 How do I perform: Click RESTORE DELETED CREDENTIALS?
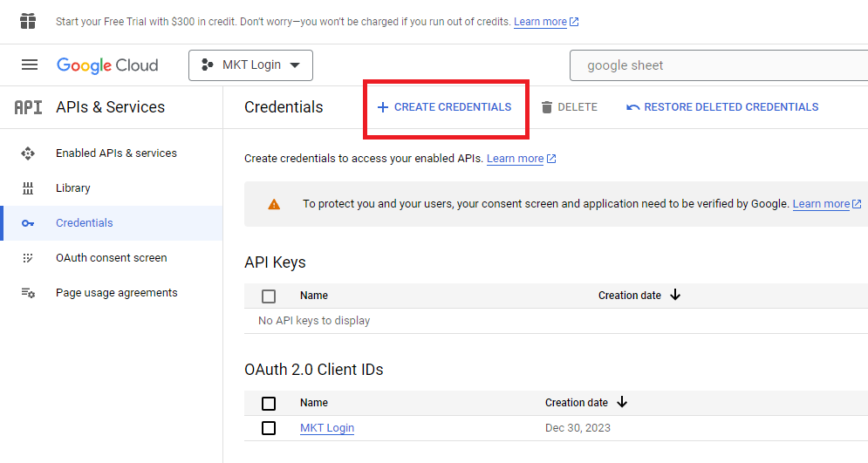tap(722, 107)
